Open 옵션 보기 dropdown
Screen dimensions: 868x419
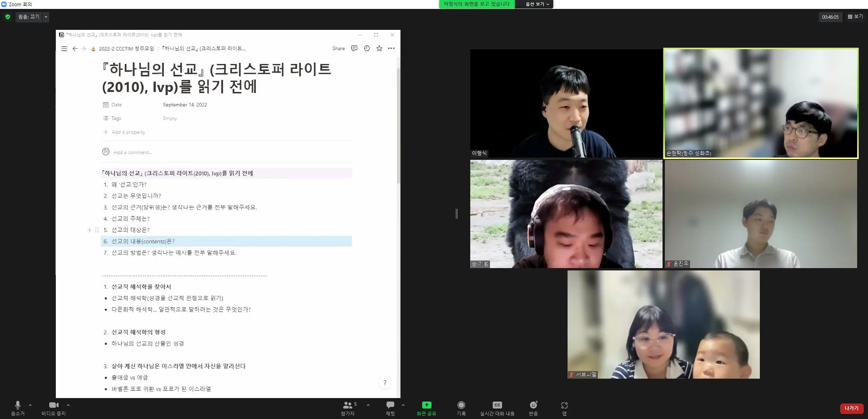tap(537, 4)
